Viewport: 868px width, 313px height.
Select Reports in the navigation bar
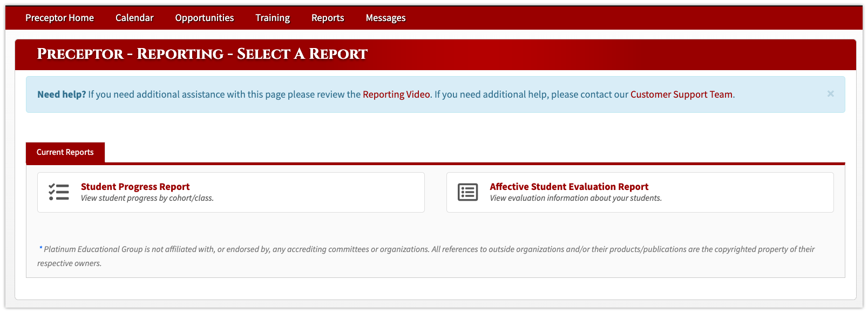pyautogui.click(x=328, y=18)
